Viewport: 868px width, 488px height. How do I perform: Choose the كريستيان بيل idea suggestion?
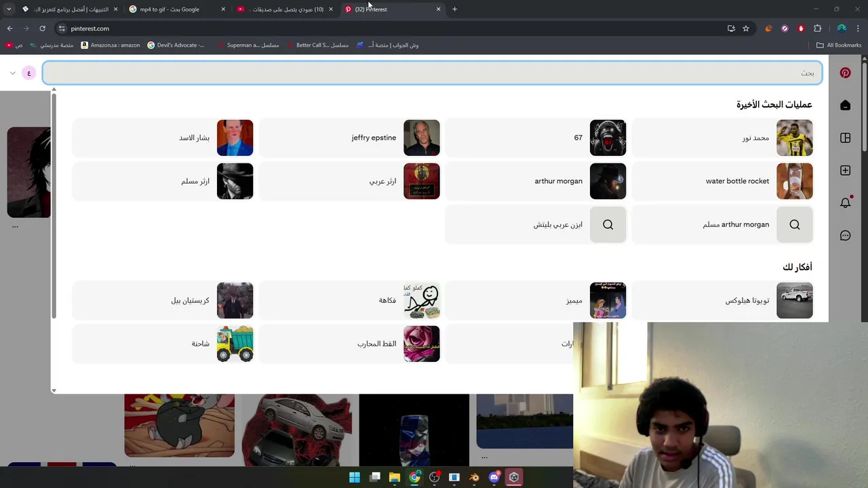[163, 300]
